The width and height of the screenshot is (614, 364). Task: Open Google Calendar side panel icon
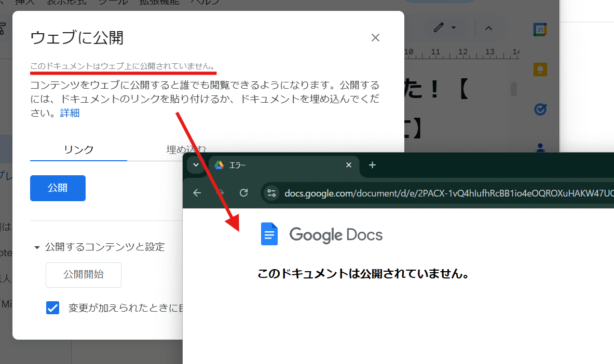(540, 30)
